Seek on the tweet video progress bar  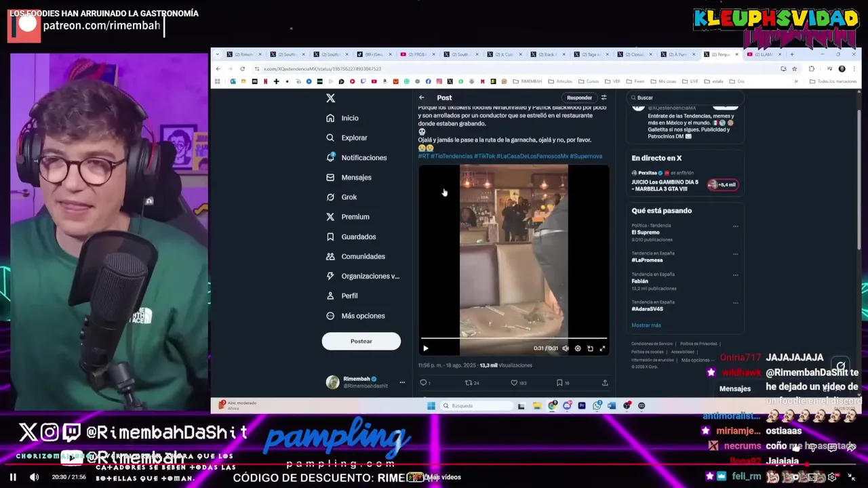tap(514, 338)
